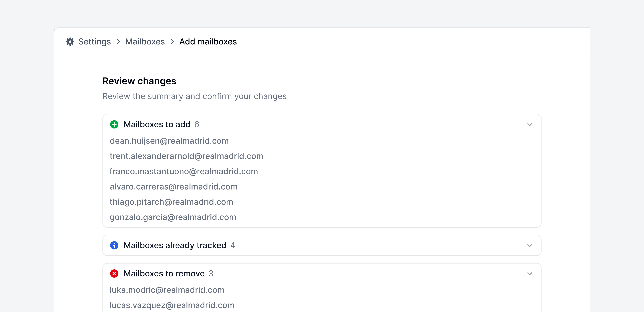Collapse the Mailboxes to add section

pyautogui.click(x=529, y=124)
